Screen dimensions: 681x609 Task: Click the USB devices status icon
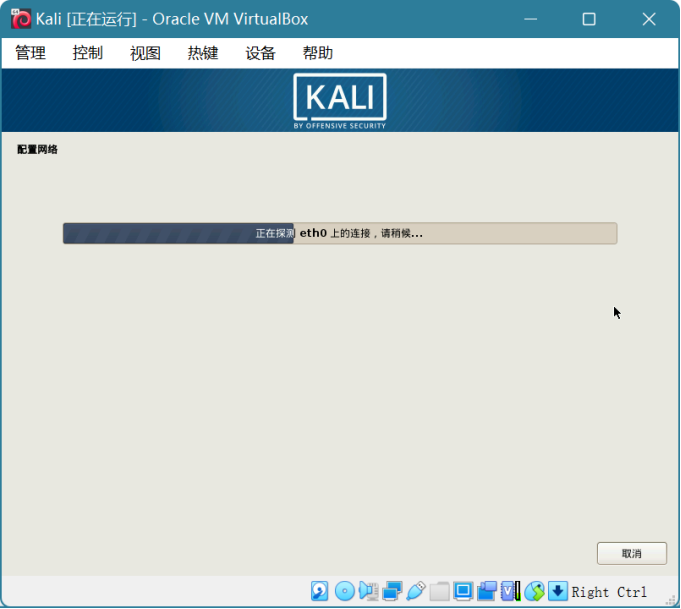(416, 592)
